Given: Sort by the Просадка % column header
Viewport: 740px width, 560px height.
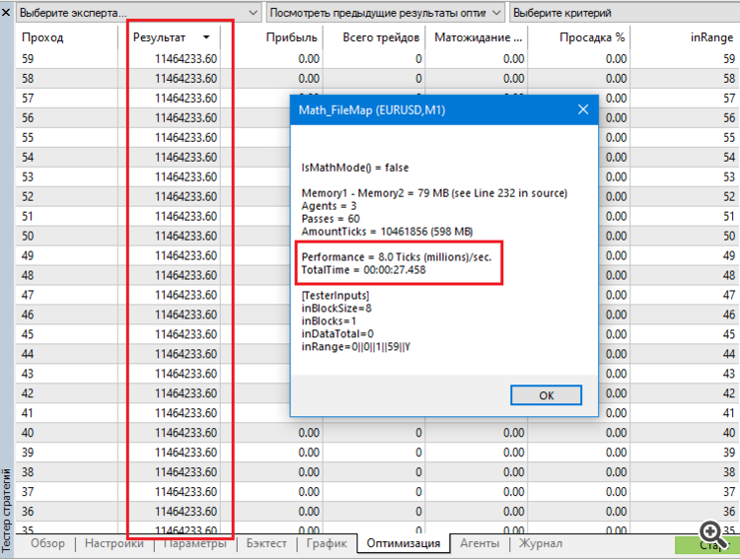Looking at the screenshot, I should [x=592, y=37].
